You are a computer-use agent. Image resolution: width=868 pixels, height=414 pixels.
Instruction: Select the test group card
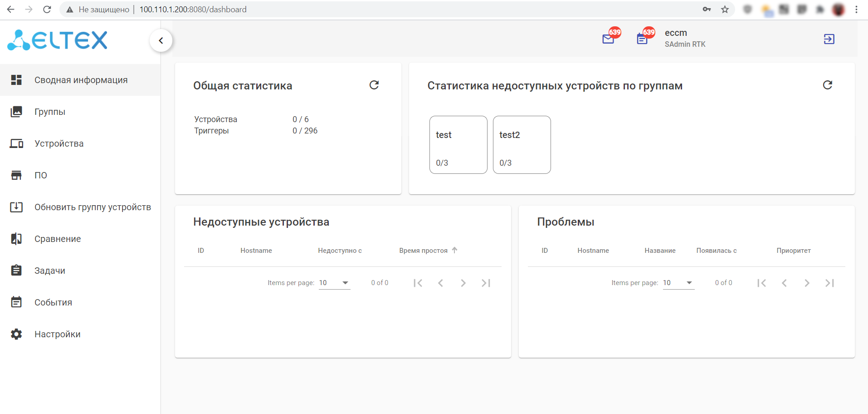(458, 145)
